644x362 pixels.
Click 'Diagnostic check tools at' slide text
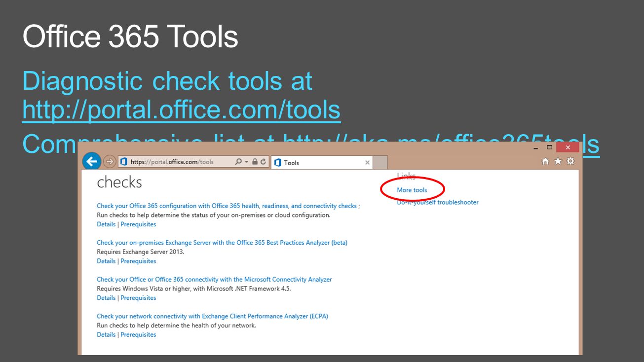tap(167, 81)
